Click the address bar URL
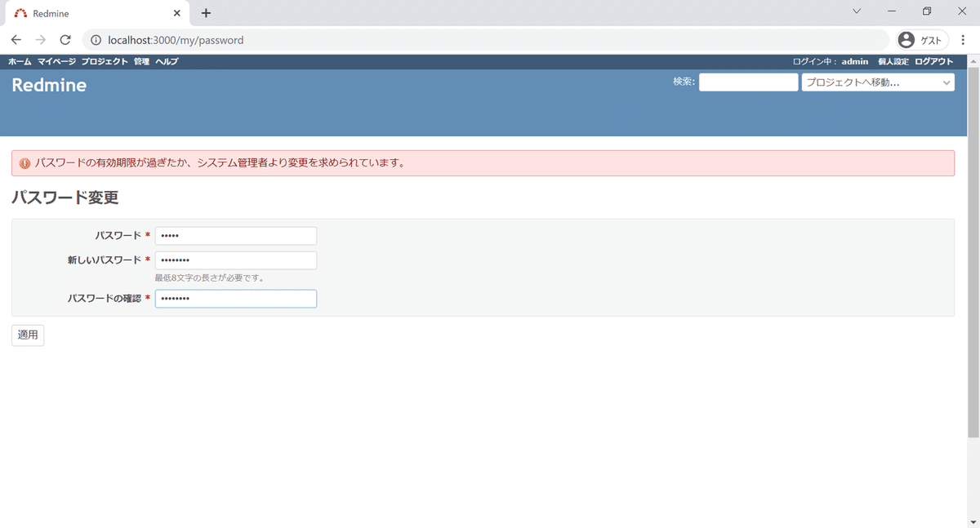 click(176, 40)
